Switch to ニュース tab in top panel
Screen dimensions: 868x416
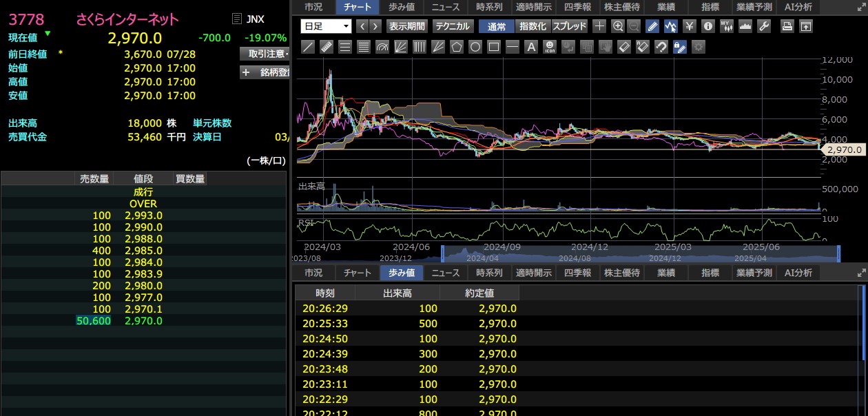446,7
